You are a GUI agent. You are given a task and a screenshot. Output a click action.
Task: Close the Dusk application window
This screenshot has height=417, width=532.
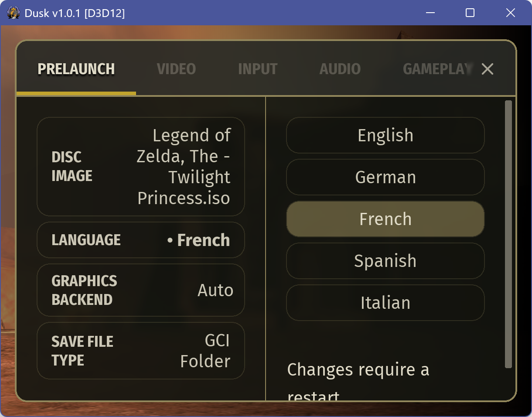click(x=511, y=13)
